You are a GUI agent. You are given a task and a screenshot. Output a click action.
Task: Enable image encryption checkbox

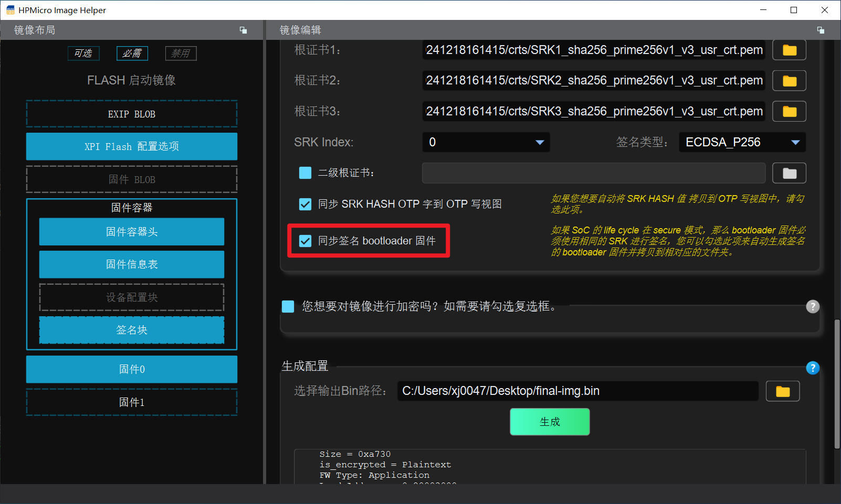(288, 306)
